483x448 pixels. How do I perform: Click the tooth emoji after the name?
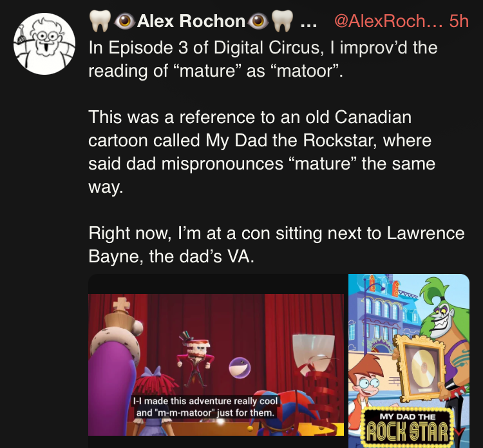(283, 21)
